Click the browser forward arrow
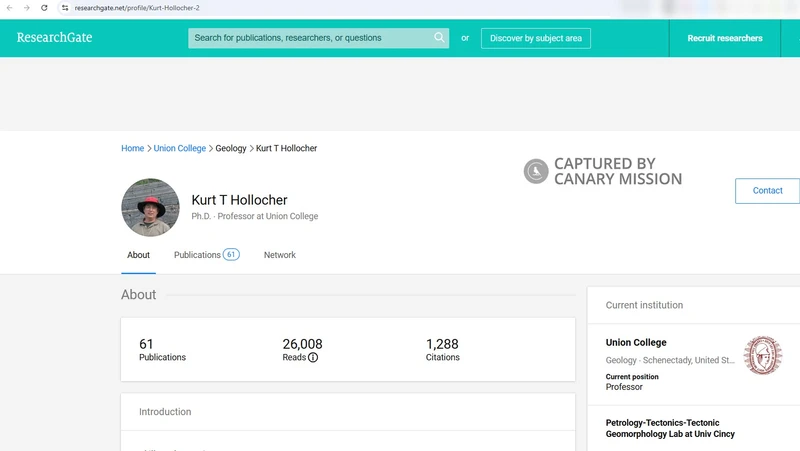Screen dimensions: 800x451 coord(25,7)
